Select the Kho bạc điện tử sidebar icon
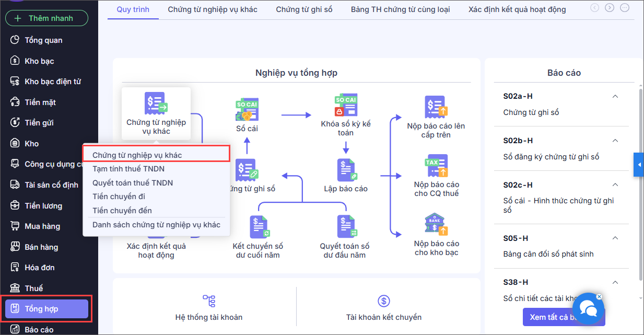Image resolution: width=644 pixels, height=335 pixels. coord(15,82)
